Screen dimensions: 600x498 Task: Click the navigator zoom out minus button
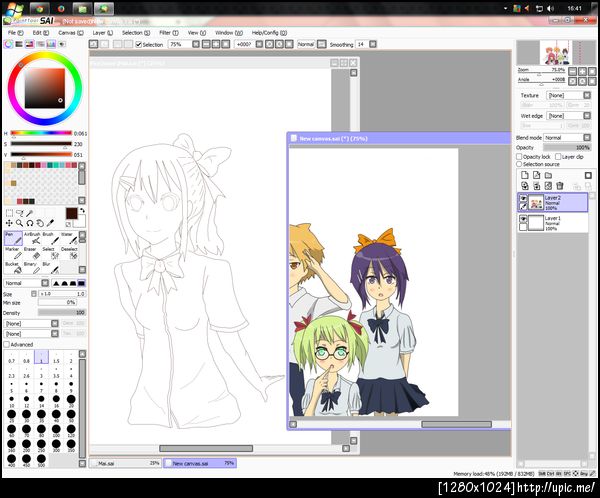point(572,71)
